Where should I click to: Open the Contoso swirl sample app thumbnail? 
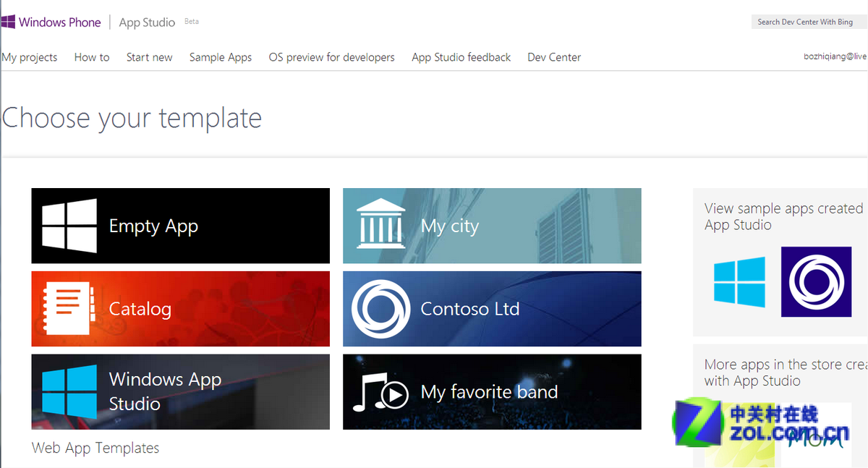click(816, 281)
